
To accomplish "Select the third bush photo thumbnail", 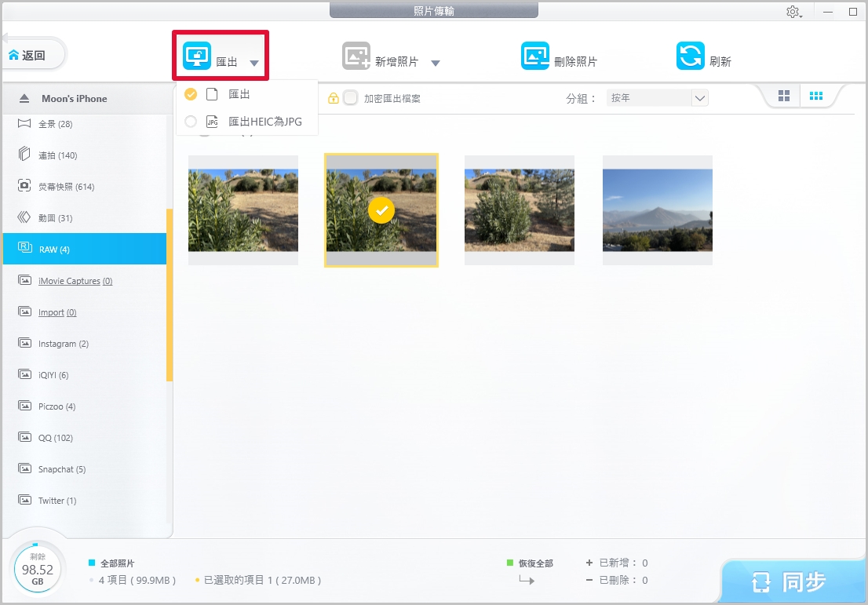I will (520, 210).
